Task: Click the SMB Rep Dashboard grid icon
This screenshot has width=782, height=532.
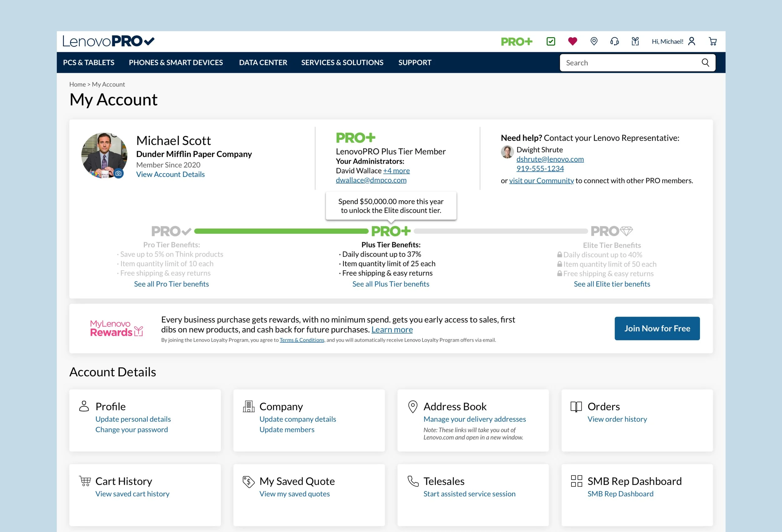Action: click(576, 481)
